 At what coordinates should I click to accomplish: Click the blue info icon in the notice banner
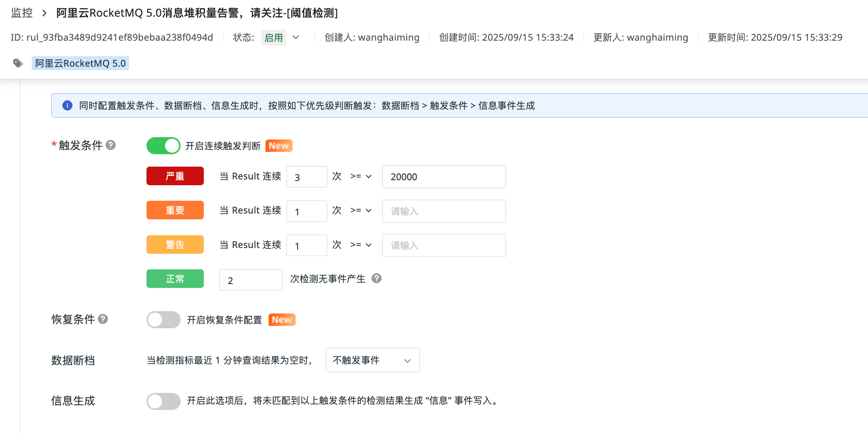67,105
